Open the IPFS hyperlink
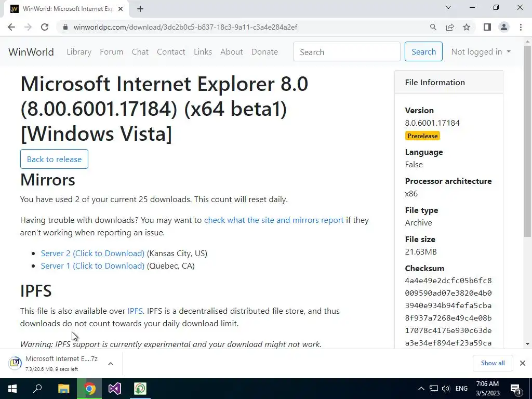 click(135, 311)
